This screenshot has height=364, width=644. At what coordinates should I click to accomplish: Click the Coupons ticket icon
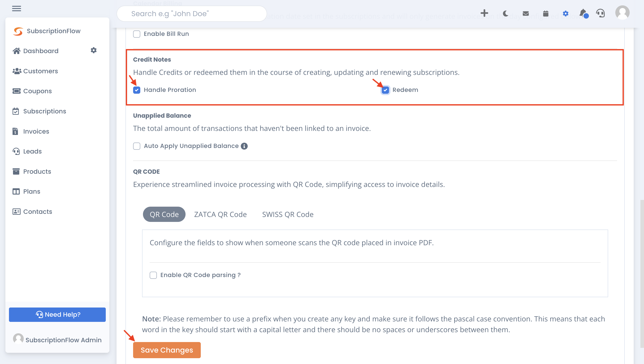pos(17,91)
